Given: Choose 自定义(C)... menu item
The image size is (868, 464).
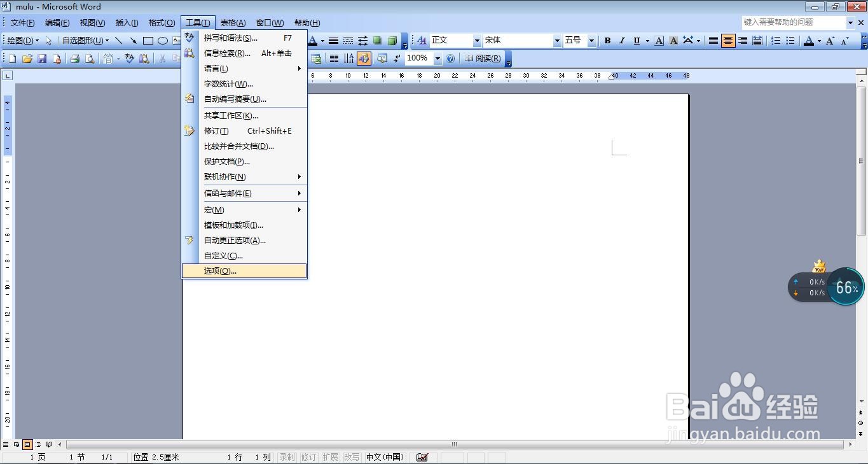Looking at the screenshot, I should (x=244, y=255).
